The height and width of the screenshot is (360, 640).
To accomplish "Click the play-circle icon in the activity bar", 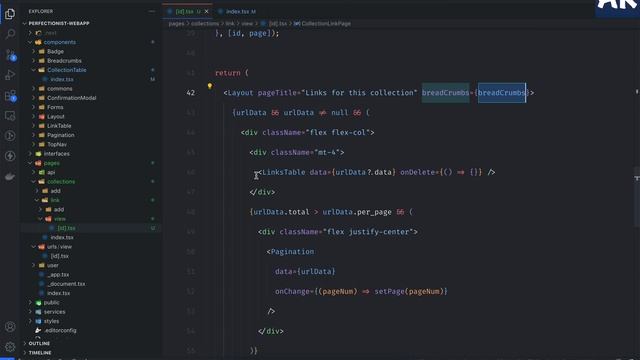I will coord(10,136).
